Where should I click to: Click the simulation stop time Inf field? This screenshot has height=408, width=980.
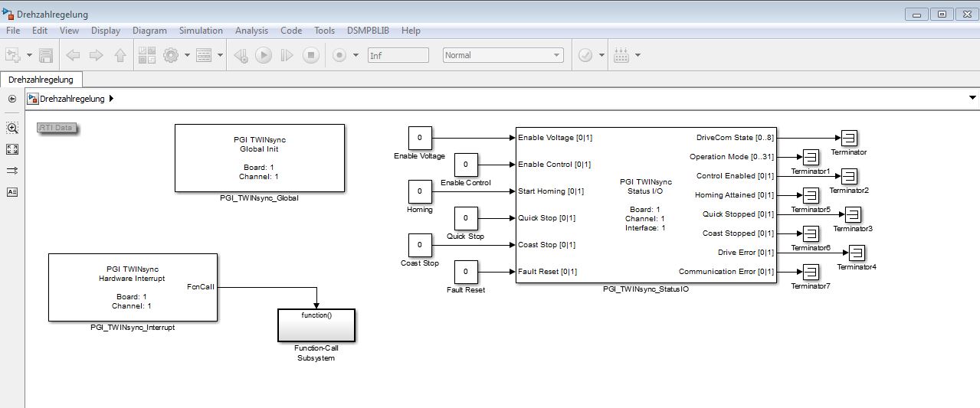tap(398, 55)
